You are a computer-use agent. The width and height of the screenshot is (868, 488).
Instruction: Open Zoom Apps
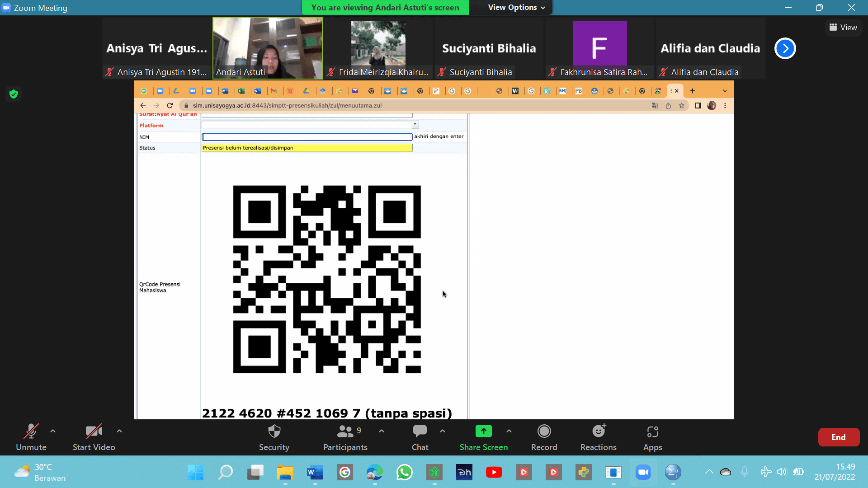[652, 437]
